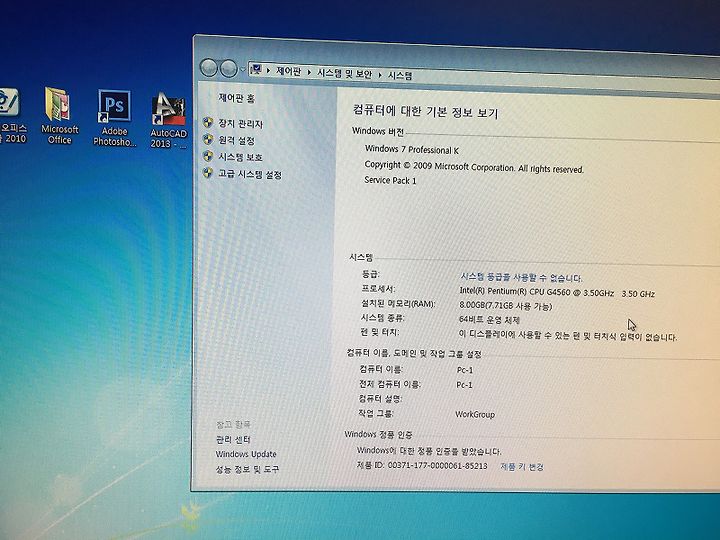Launch Adobe Photoshop desktop shortcut
This screenshot has width=720, height=540.
click(114, 118)
